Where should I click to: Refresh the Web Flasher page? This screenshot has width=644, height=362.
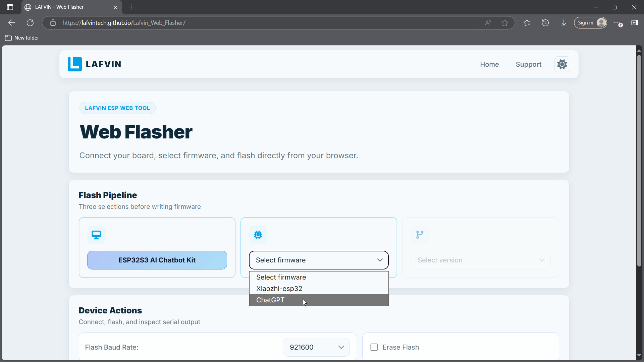30,23
